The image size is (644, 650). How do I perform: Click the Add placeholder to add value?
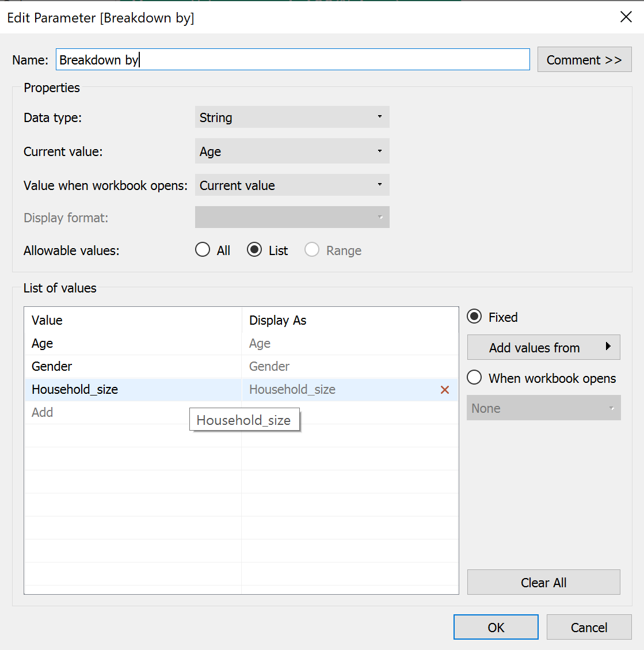[x=43, y=413]
